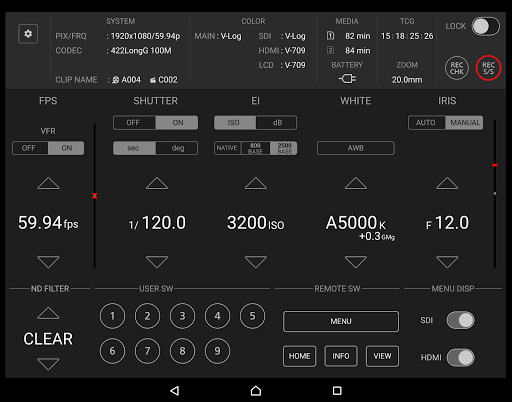The width and height of the screenshot is (512, 402).
Task: Switch shutter unit to deg
Action: (177, 148)
